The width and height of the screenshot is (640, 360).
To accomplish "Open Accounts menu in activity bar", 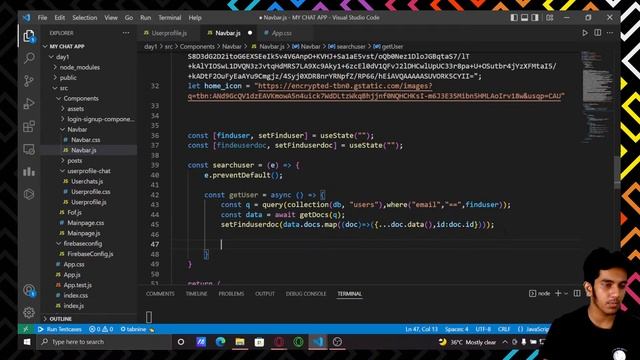I will pos(29,291).
